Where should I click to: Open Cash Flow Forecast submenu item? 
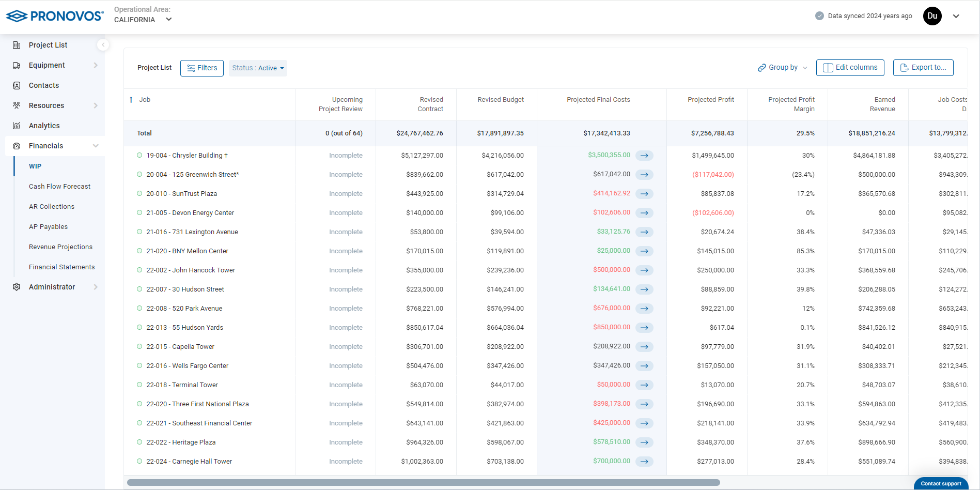click(59, 187)
